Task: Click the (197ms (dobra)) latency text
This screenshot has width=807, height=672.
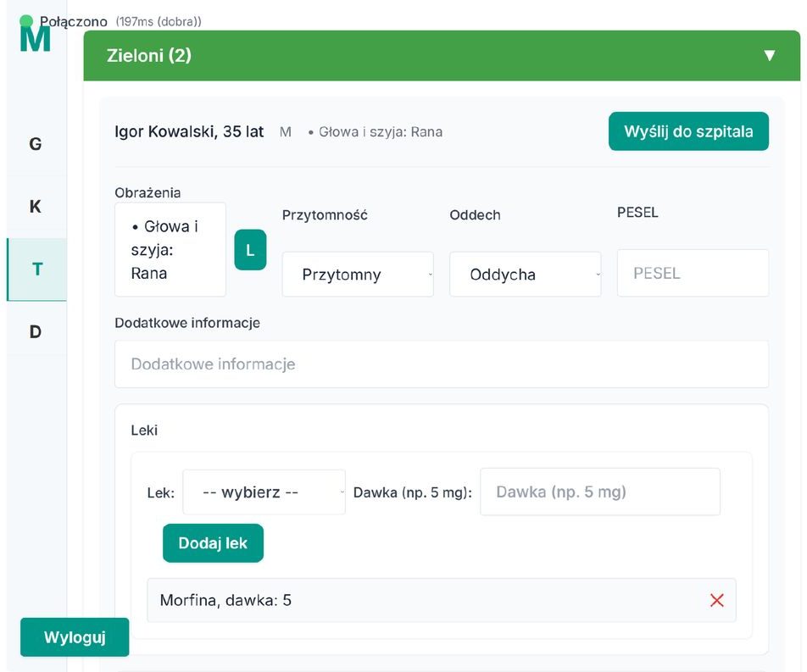Action: coord(159,22)
